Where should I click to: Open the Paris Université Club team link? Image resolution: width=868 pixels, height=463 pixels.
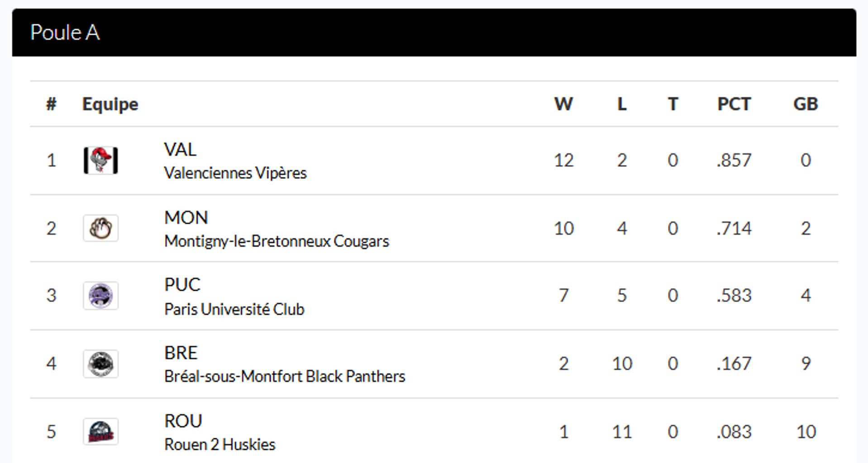click(234, 309)
